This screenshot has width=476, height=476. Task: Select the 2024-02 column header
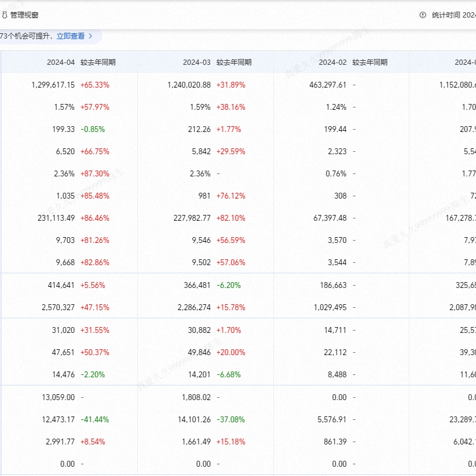(x=332, y=62)
